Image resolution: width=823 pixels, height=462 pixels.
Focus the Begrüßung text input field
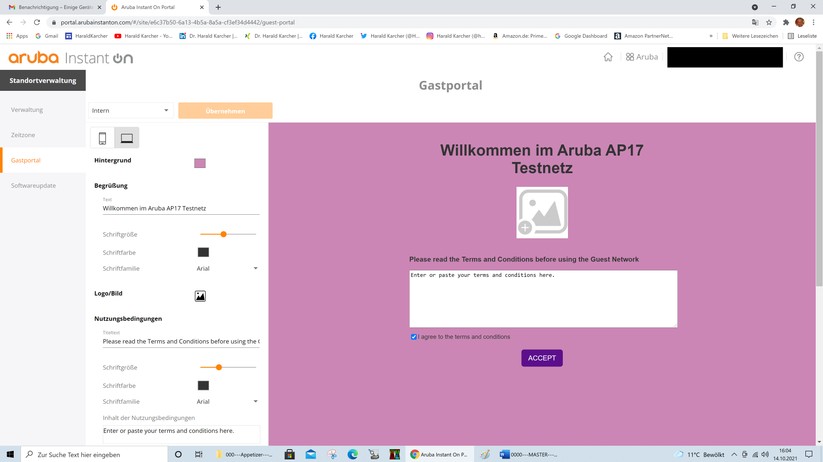[x=181, y=208]
